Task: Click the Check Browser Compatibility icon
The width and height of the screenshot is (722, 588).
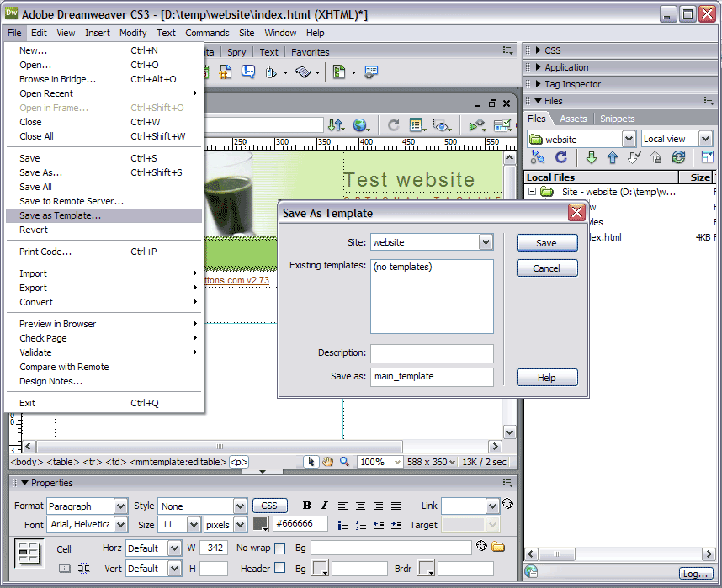Action: point(502,125)
